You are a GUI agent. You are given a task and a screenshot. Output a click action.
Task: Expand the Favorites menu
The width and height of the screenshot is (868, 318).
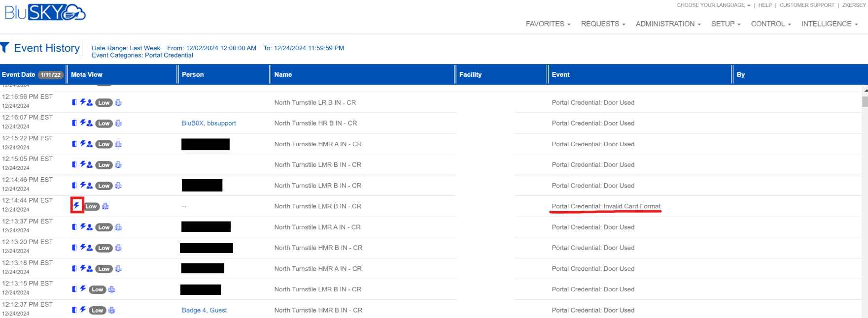coord(548,24)
